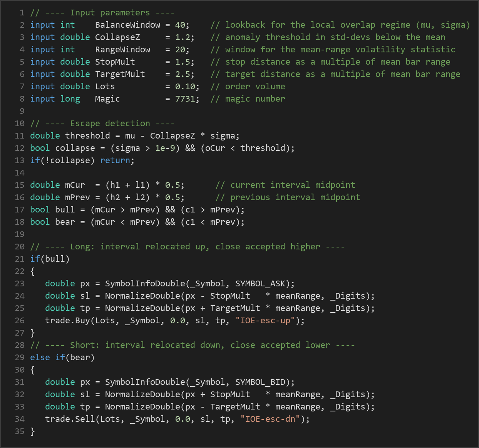Click SYMBOL_BID on line 31
The image size is (479, 448).
coord(260,382)
